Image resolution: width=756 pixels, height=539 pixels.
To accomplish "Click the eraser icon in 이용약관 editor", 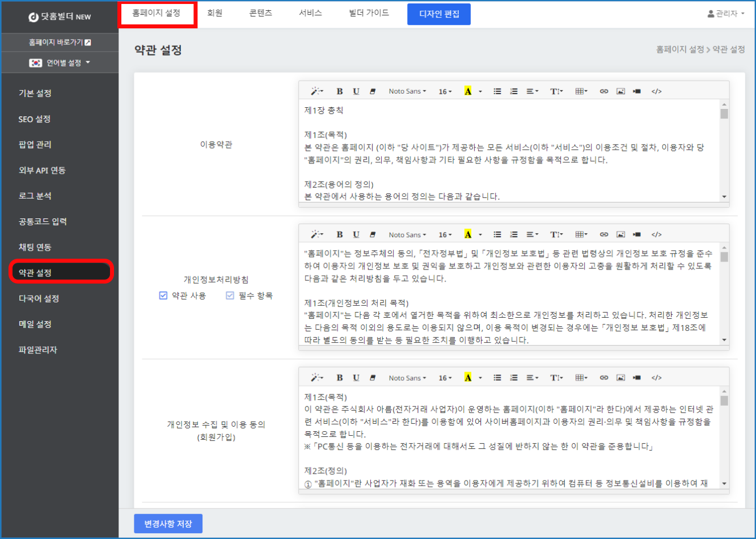I will pos(373,91).
